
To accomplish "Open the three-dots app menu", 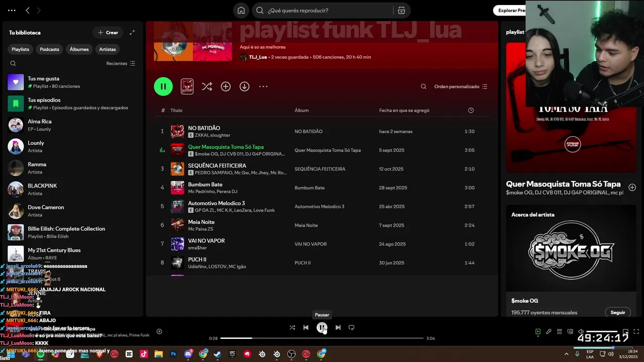I will (x=12, y=10).
